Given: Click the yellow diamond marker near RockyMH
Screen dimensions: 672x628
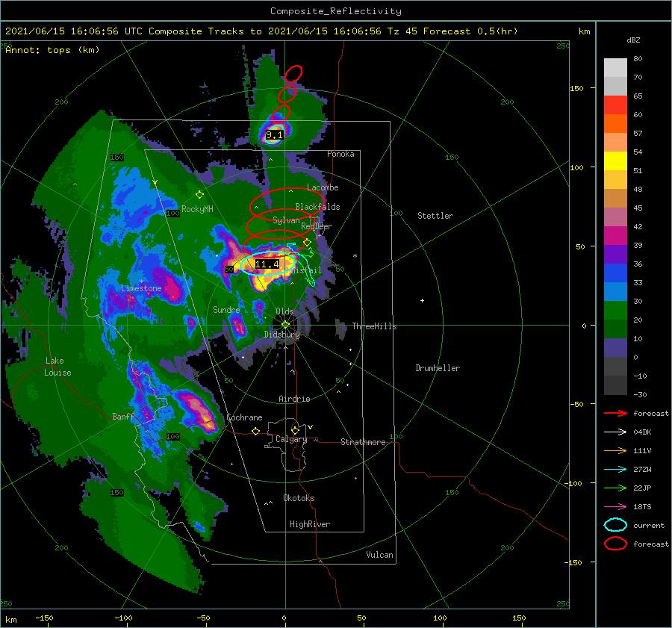Looking at the screenshot, I should click(199, 195).
